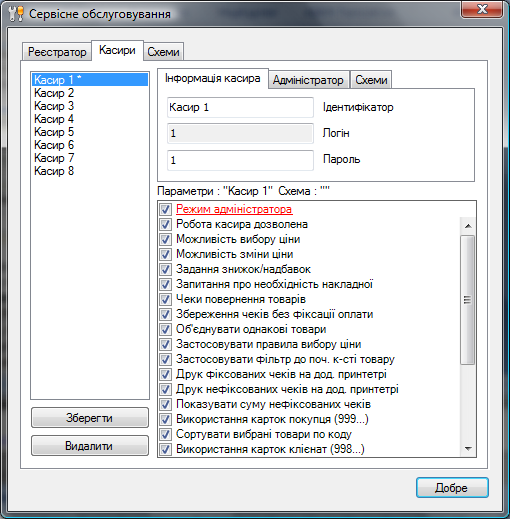Screen dimensions: 510x519
Task: Confirm with the Добре button
Action: click(452, 488)
